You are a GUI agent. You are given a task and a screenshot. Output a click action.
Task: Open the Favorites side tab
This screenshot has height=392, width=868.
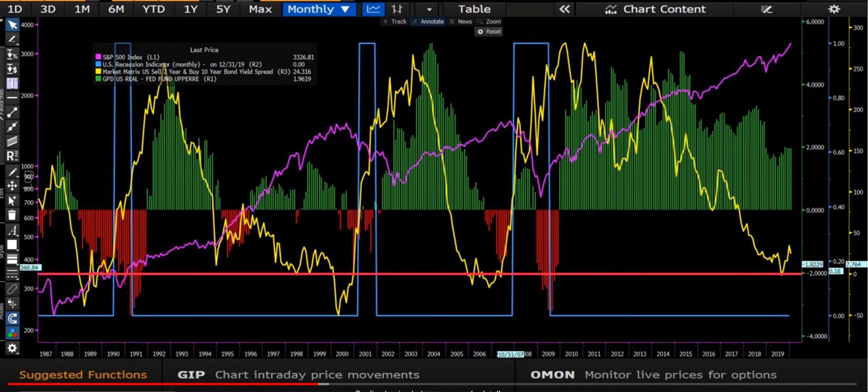click(x=2, y=104)
